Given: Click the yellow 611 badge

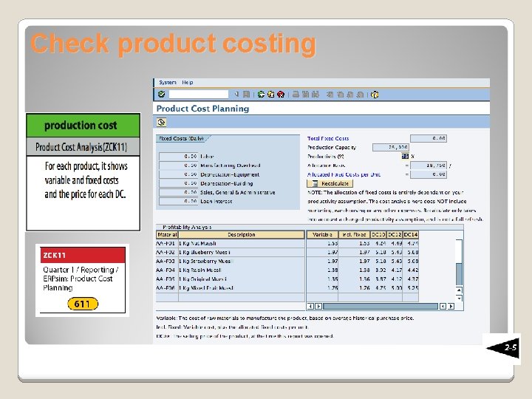Looking at the screenshot, I should pos(83,304).
